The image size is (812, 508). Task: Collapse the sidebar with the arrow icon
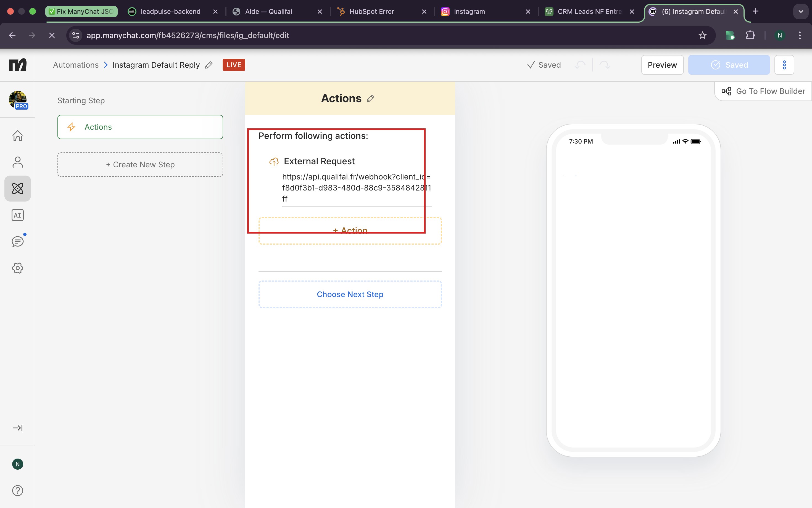[x=17, y=428]
